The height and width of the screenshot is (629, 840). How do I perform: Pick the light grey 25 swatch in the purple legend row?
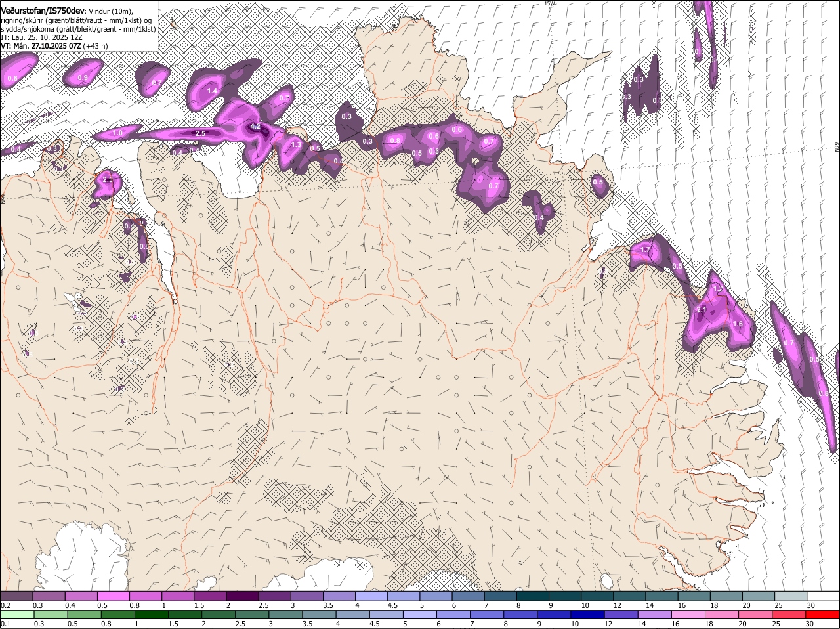(x=791, y=596)
